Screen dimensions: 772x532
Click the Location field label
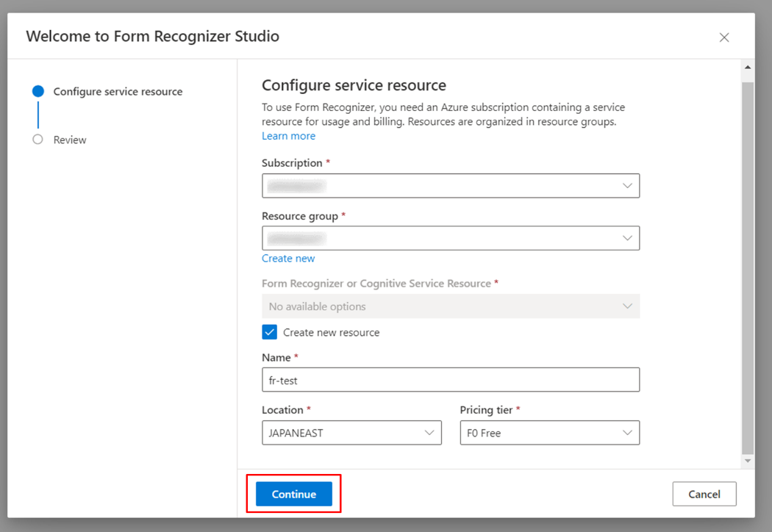pyautogui.click(x=282, y=410)
